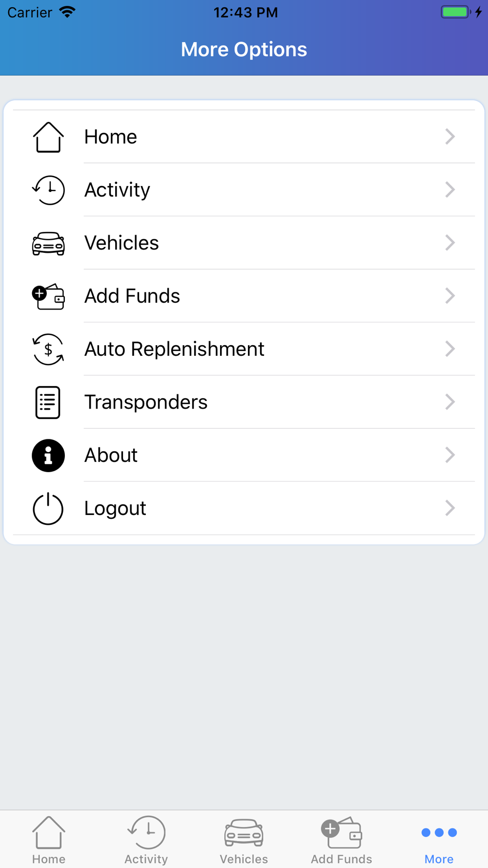Expand Transponders using the right chevron
This screenshot has height=868, width=488.
pyautogui.click(x=450, y=402)
